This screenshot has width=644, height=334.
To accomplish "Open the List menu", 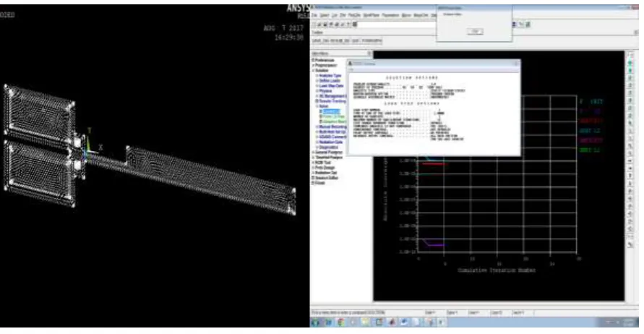I will (x=333, y=15).
